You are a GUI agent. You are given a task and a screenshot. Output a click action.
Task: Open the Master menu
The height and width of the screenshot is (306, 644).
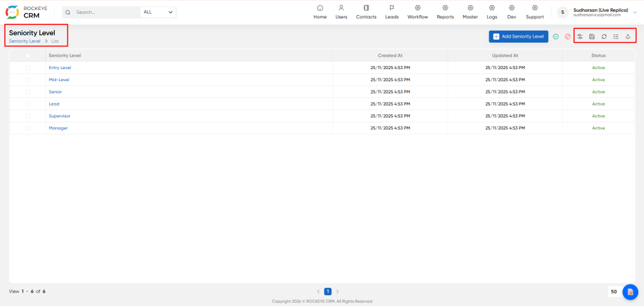point(470,13)
